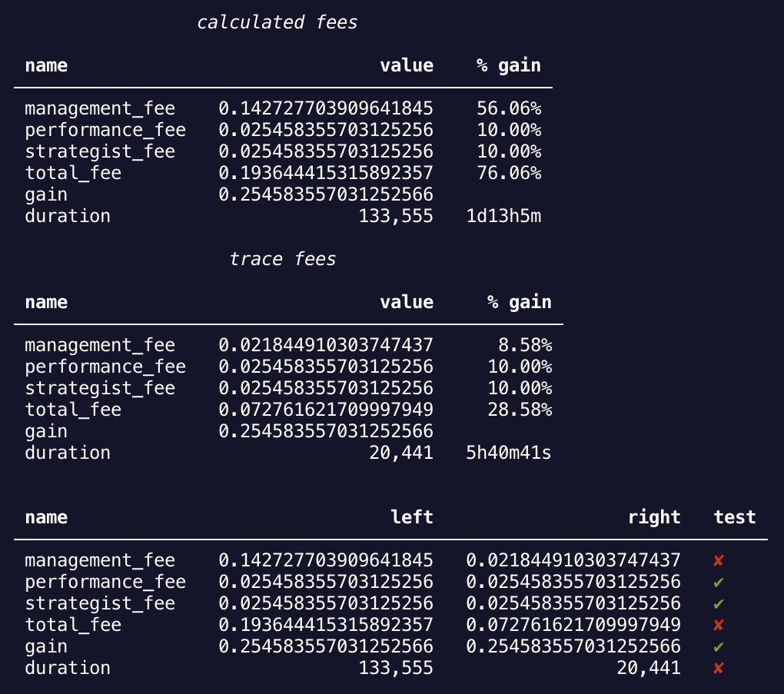Screen dimensions: 784x694
Task: Select duration label in calculated fees table
Action: [x=68, y=216]
